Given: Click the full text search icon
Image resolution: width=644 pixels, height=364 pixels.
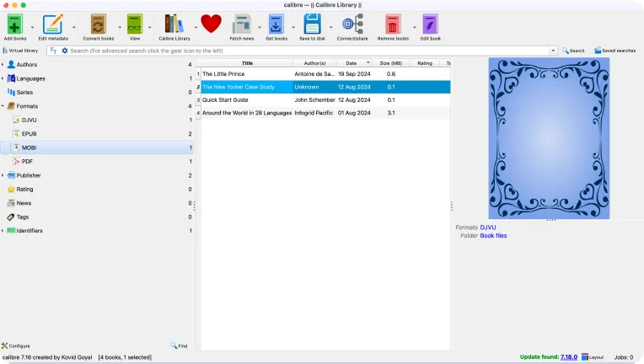Looking at the screenshot, I should [x=53, y=51].
